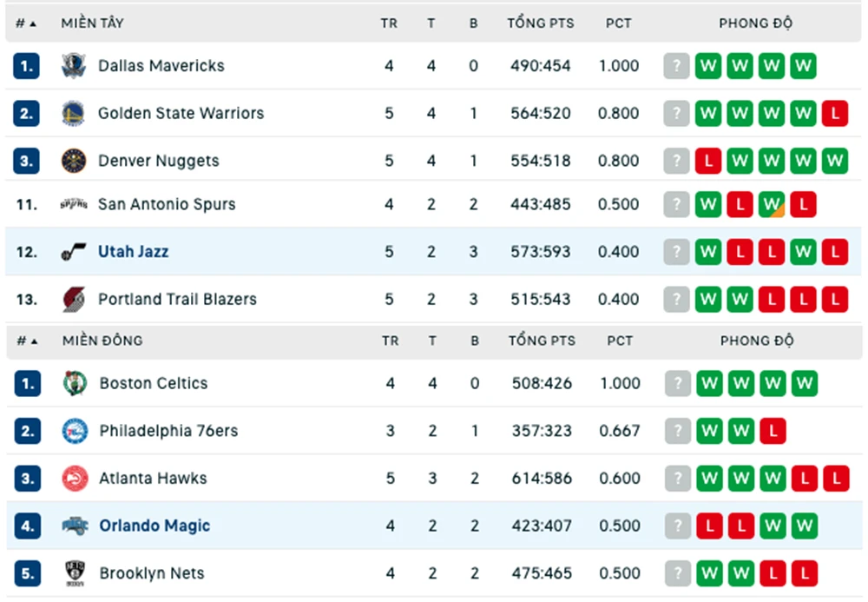Click the Dallas Mavericks team logo
This screenshot has width=868, height=602.
tap(74, 66)
